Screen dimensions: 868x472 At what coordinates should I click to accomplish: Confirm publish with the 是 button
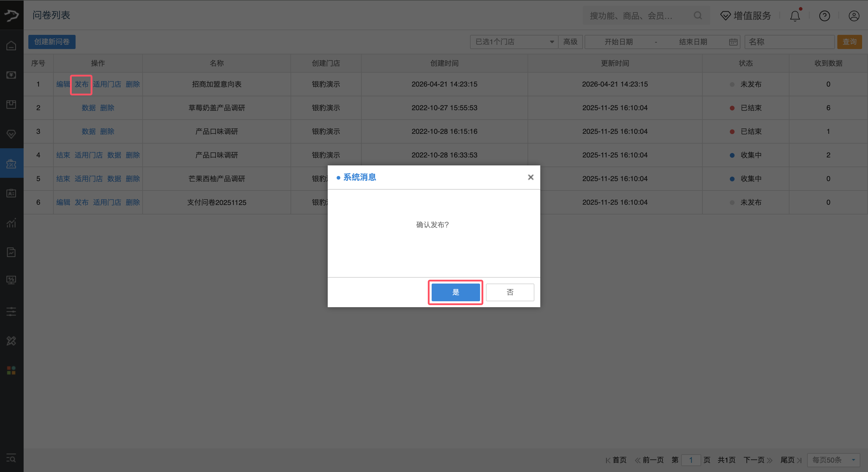click(456, 292)
